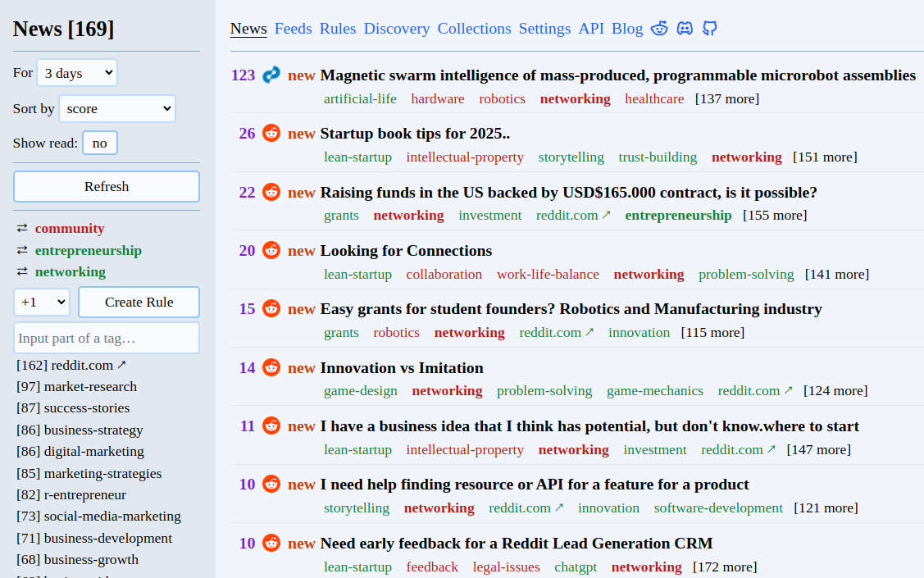Click Reddit icon beside Innovation vs Imitation
Image resolution: width=924 pixels, height=578 pixels.
pos(271,367)
